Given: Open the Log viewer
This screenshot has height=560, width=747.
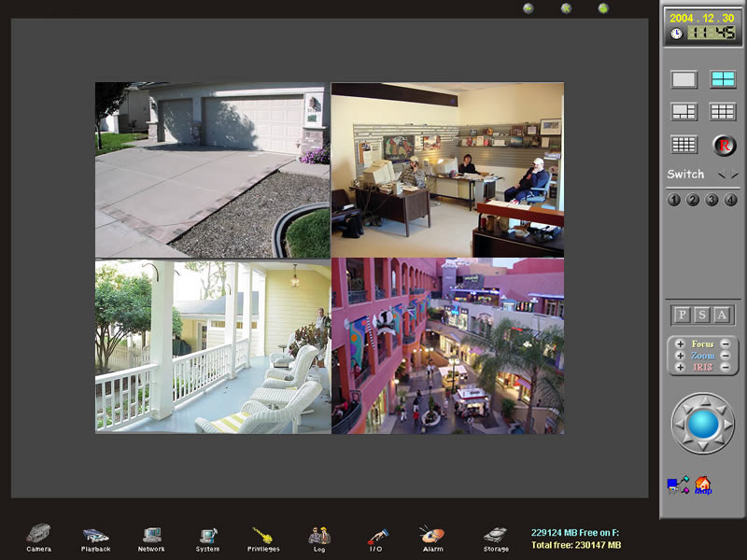Looking at the screenshot, I should click(x=319, y=536).
